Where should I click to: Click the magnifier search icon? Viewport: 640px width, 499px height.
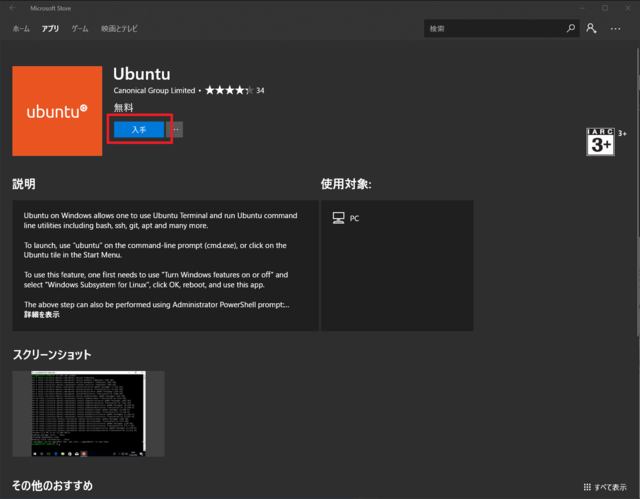(x=571, y=28)
